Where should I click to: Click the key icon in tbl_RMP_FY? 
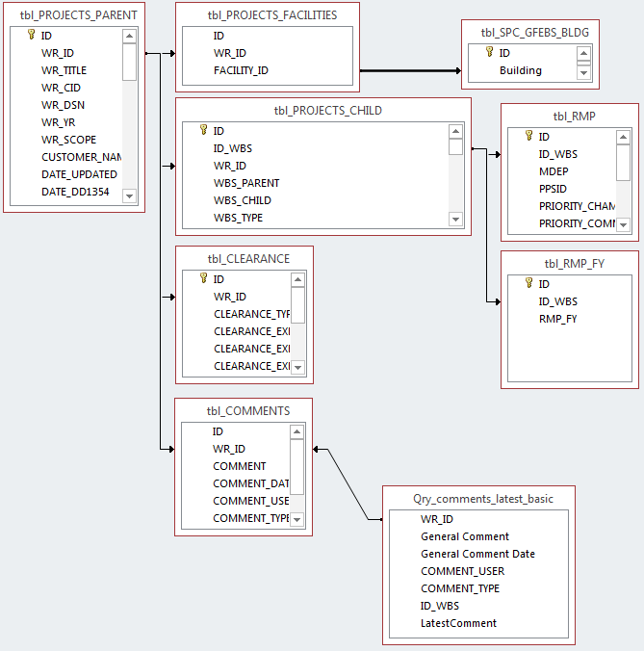[528, 284]
